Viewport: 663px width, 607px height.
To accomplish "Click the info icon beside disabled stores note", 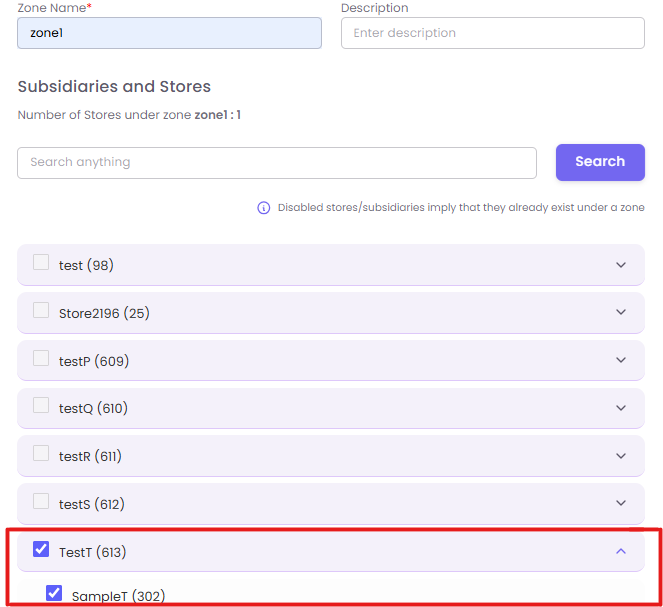I will [x=264, y=208].
